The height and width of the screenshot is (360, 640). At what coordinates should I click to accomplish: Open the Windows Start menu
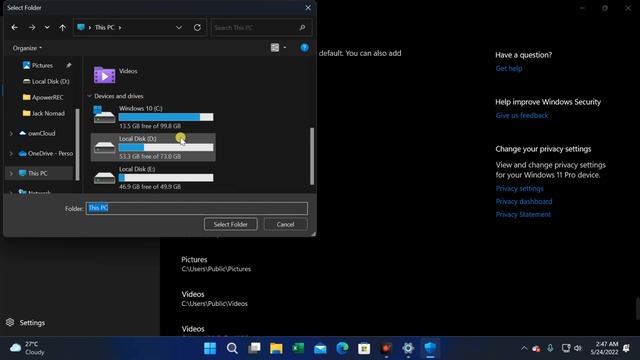210,348
